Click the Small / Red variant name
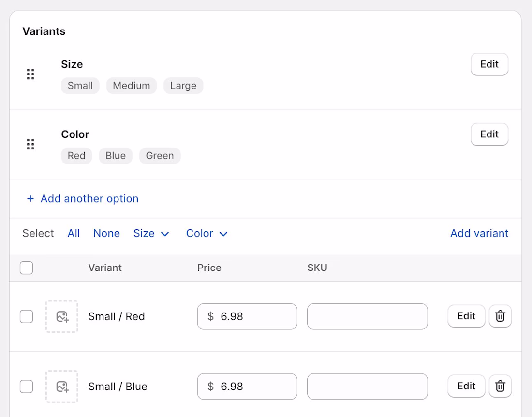Image resolution: width=532 pixels, height=417 pixels. pyautogui.click(x=117, y=316)
